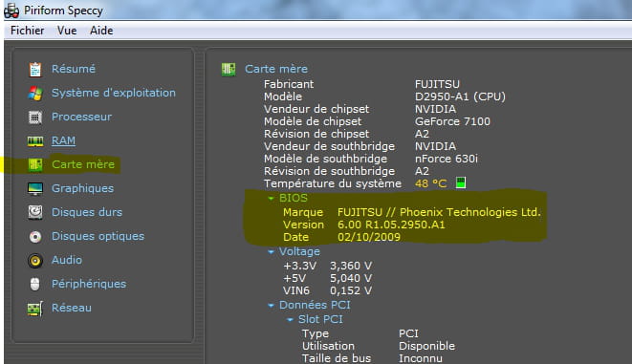Click the green temperature indicator beside 48 °C
632x364 pixels.
(461, 182)
